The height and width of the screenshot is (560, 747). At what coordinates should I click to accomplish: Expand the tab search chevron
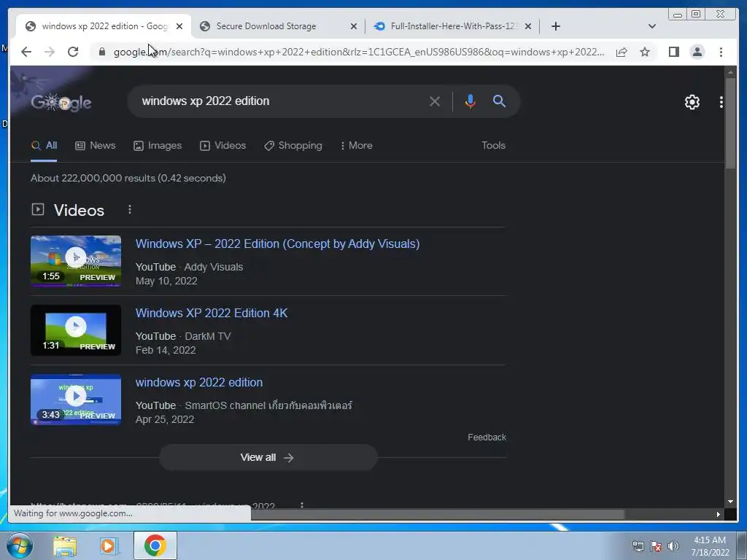point(652,26)
